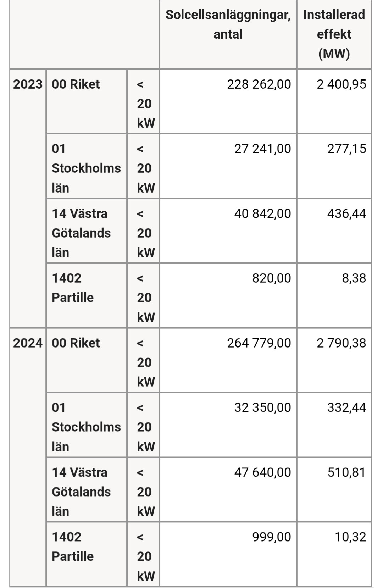Select the 2024 year row header
The image size is (383, 588).
pyautogui.click(x=28, y=343)
